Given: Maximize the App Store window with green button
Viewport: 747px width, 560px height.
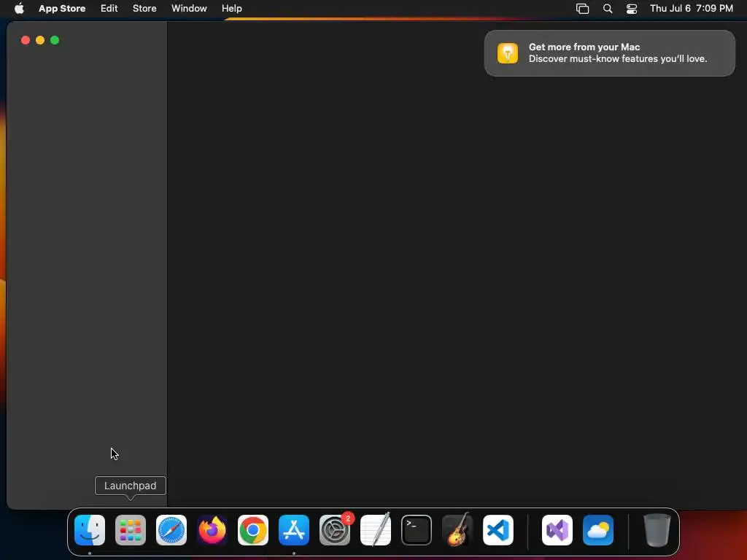Looking at the screenshot, I should tap(55, 41).
